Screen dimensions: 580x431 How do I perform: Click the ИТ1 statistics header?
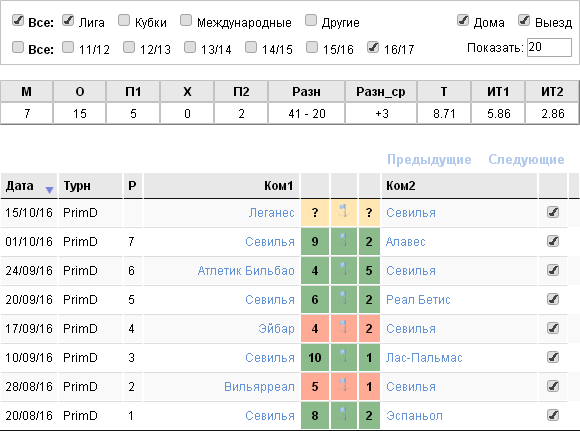click(x=498, y=91)
